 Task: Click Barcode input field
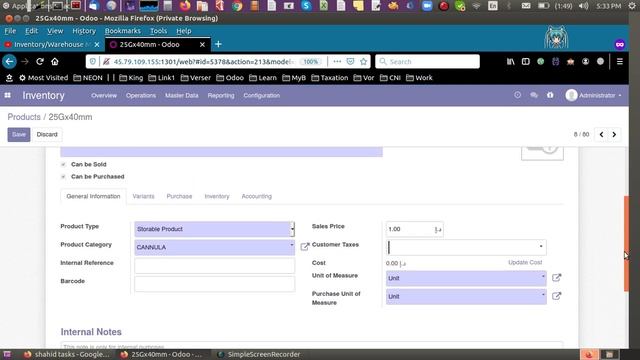(x=214, y=284)
